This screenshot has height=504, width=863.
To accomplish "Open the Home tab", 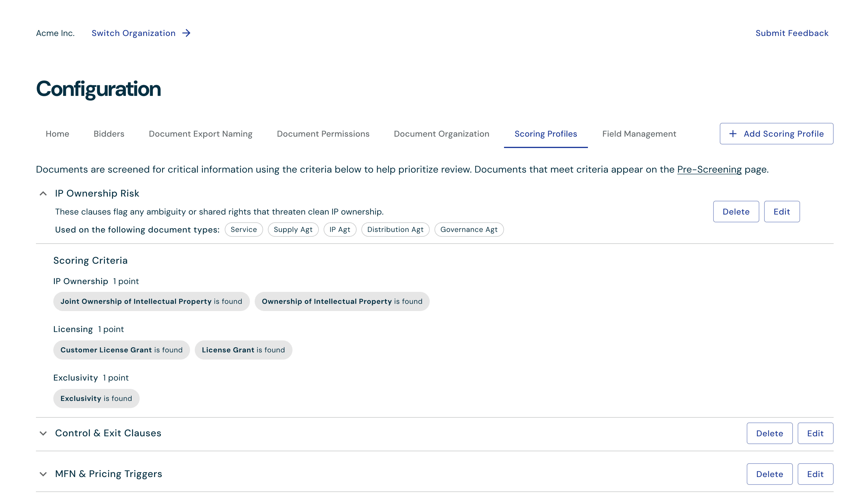I will pyautogui.click(x=58, y=134).
